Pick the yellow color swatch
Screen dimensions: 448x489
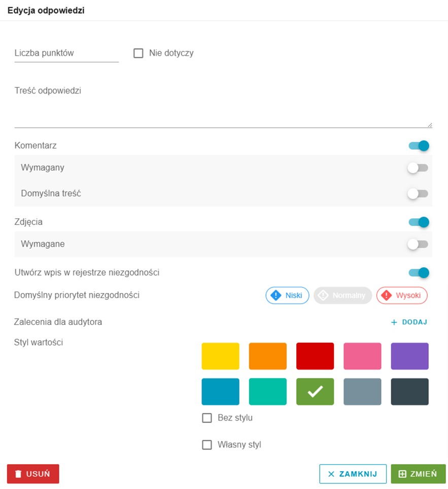pos(221,356)
